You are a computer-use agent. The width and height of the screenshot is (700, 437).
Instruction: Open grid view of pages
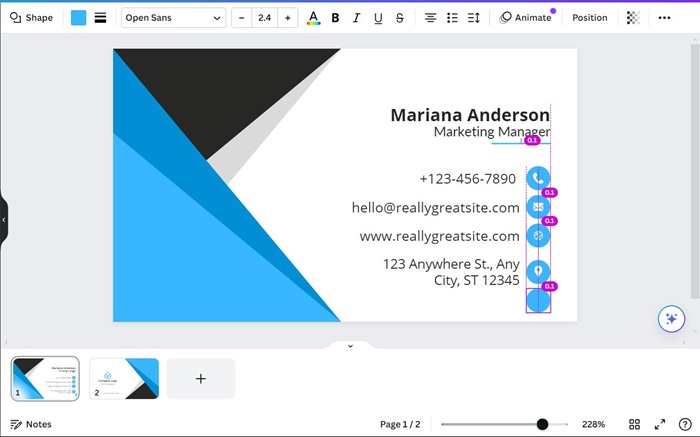(x=634, y=424)
